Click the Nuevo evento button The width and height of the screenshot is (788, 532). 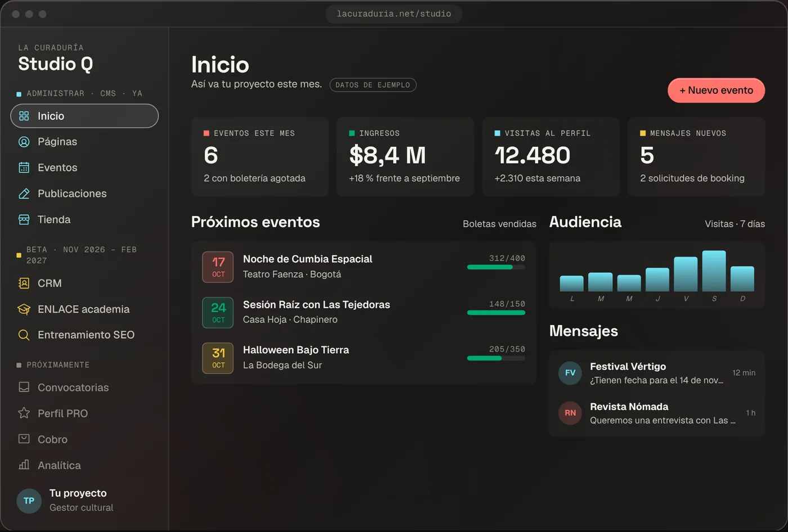[x=716, y=91]
